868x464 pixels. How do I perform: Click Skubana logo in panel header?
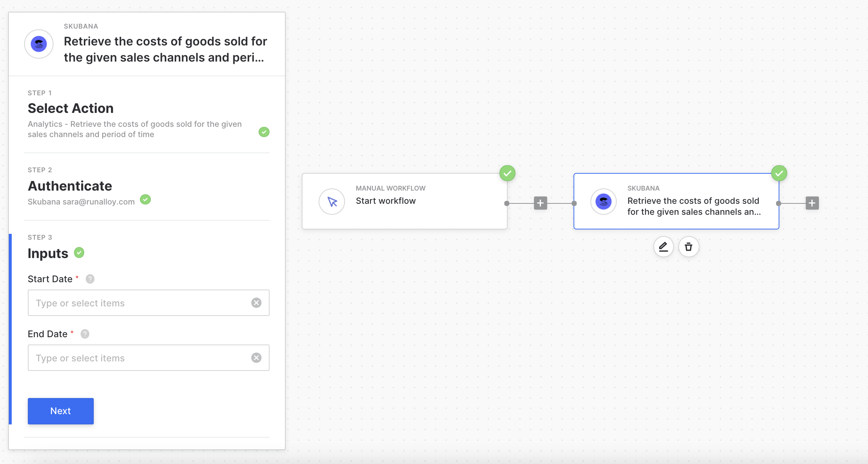point(39,44)
